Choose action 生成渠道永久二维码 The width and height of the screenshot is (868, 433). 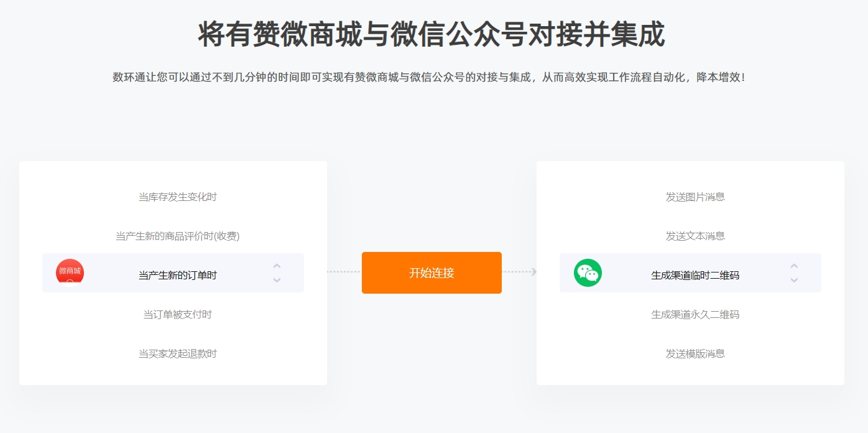pos(695,314)
